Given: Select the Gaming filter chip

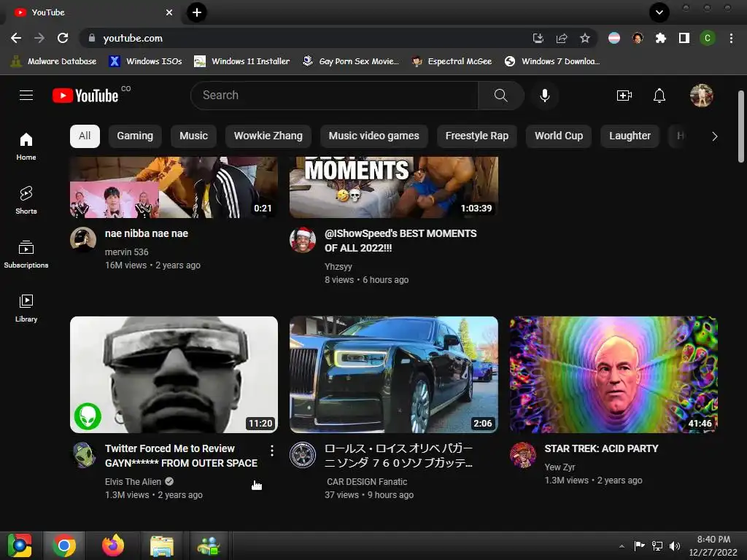Looking at the screenshot, I should coord(135,136).
